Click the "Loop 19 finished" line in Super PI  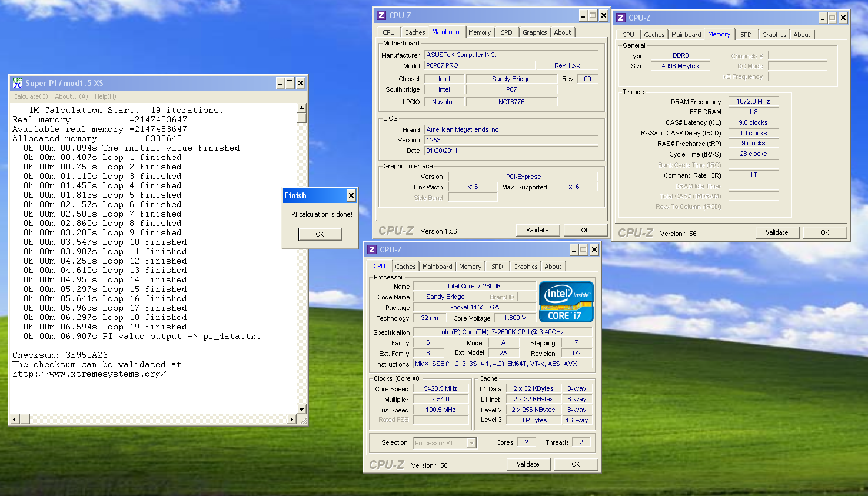pyautogui.click(x=105, y=327)
